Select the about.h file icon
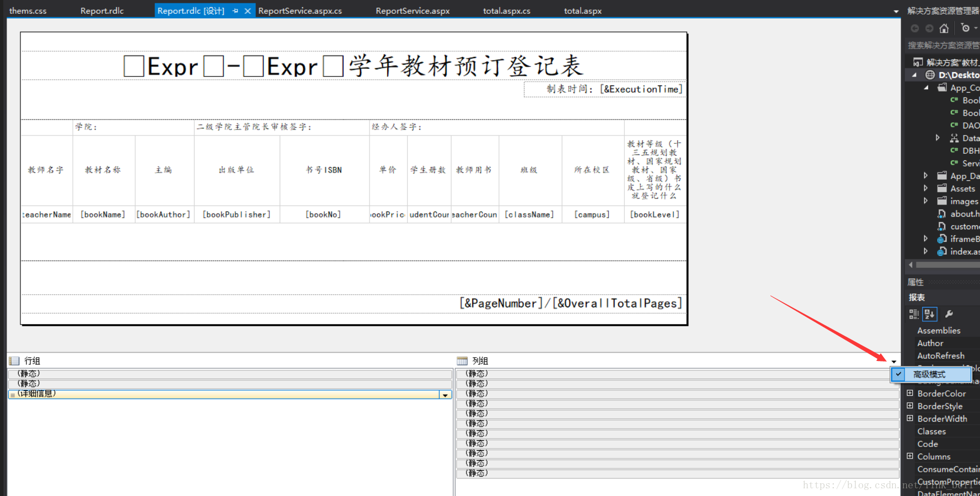Screen dimensions: 980x496 942,214
